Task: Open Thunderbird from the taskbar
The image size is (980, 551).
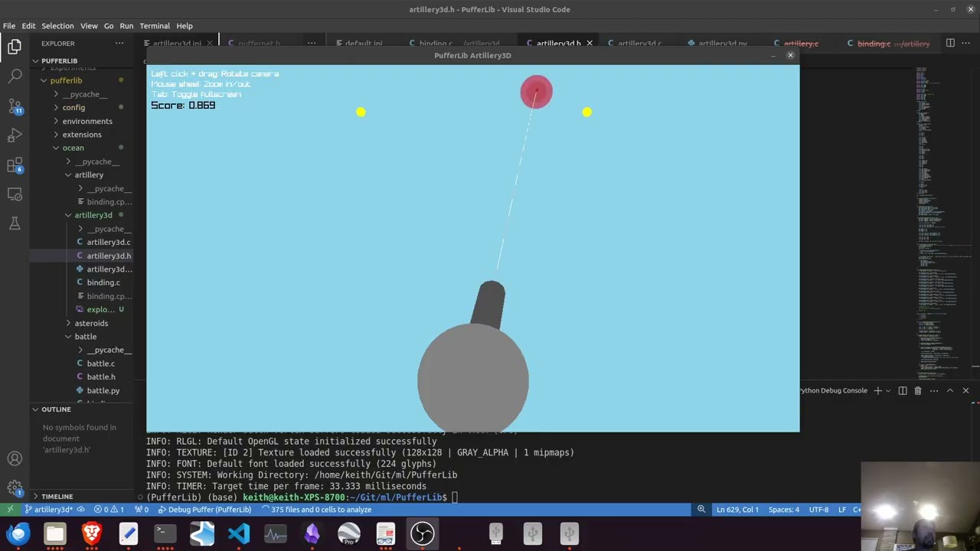Action: coord(18,533)
